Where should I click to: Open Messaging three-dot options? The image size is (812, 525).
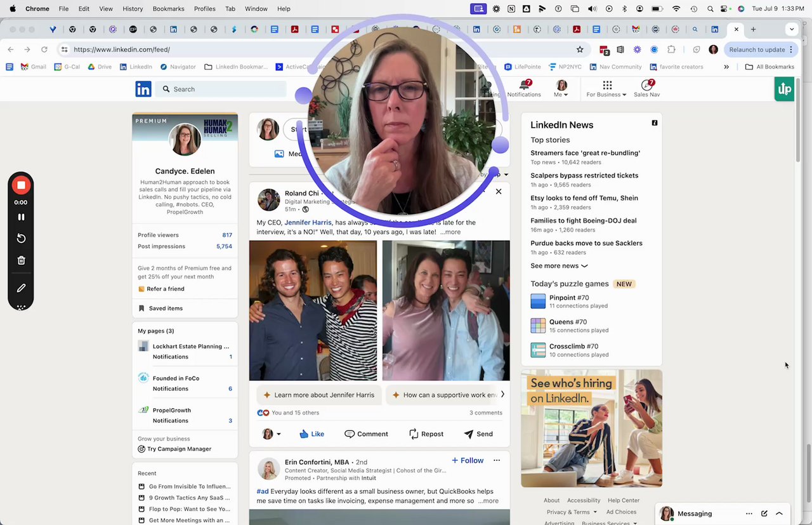click(749, 514)
